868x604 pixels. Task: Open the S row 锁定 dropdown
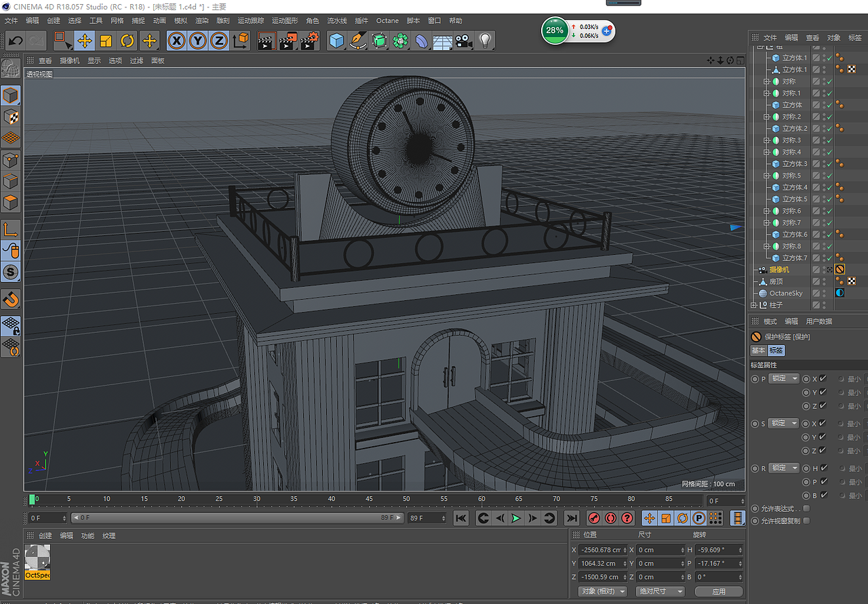pyautogui.click(x=784, y=424)
